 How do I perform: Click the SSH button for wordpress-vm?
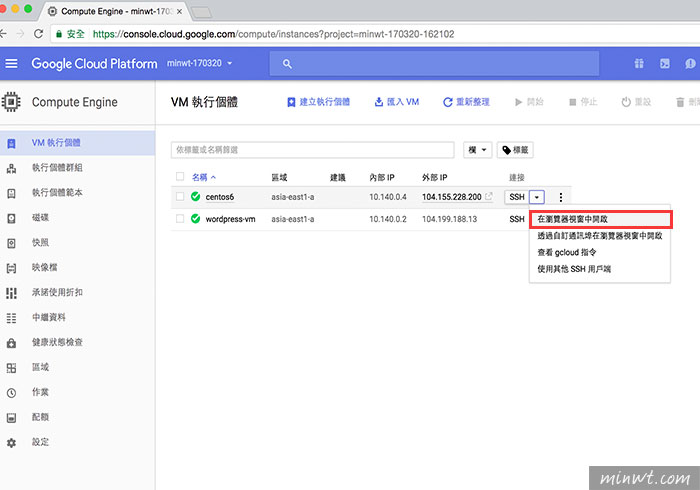[x=517, y=219]
